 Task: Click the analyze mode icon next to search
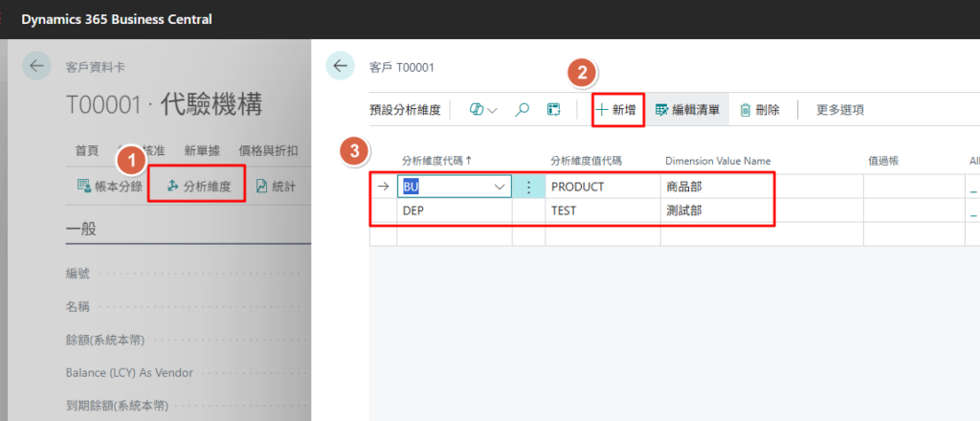tap(554, 110)
